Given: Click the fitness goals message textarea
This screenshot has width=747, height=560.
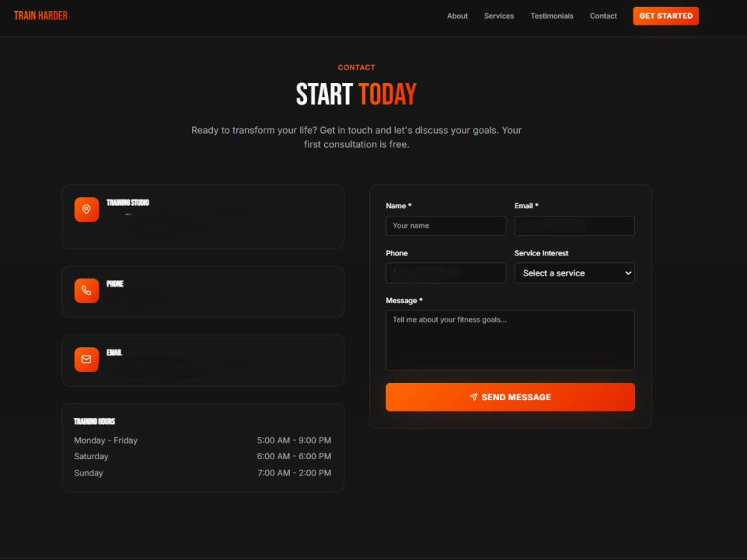Looking at the screenshot, I should click(x=509, y=340).
